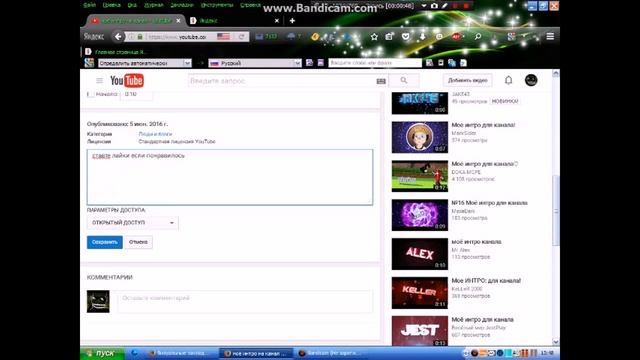Expand the Открытый доступ privacy dropdown

point(133,223)
